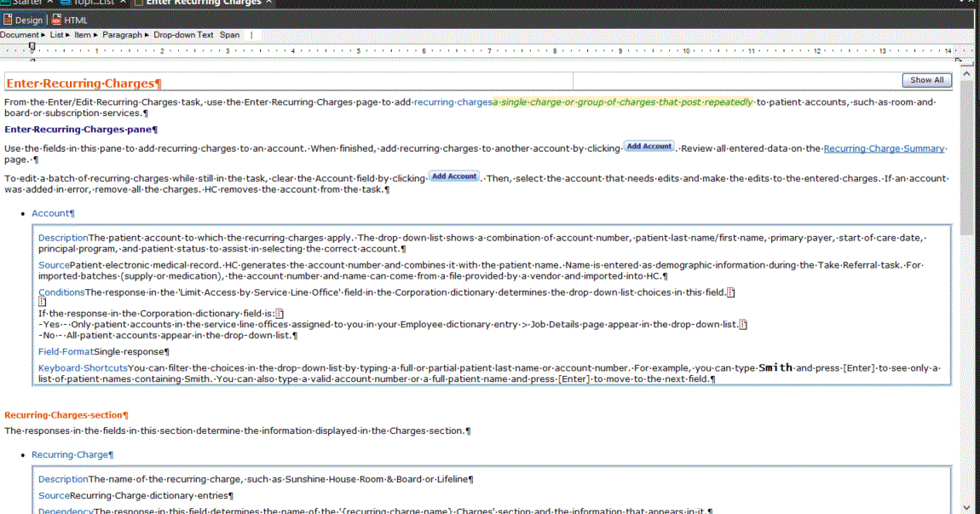This screenshot has height=514, width=980.
Task: Click the Keyboard Shortcuts label
Action: coord(83,367)
